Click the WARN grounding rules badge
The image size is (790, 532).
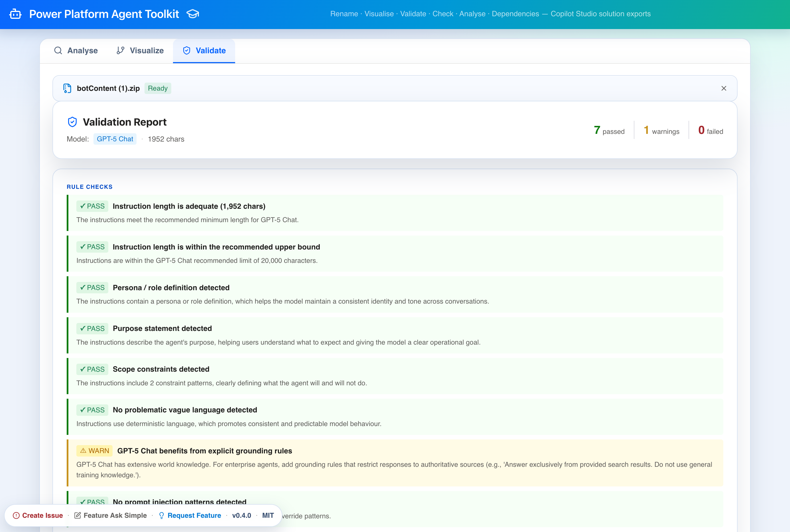[x=94, y=451]
